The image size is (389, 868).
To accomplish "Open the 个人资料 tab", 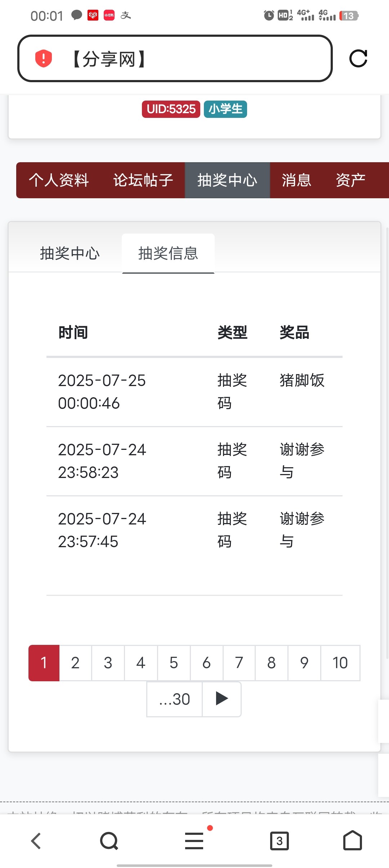I will [59, 180].
